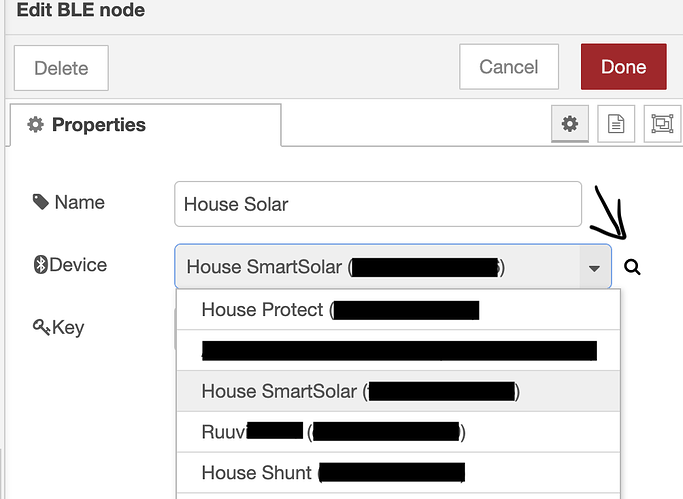683x499 pixels.
Task: Cancel editing the BLE node
Action: [x=508, y=67]
